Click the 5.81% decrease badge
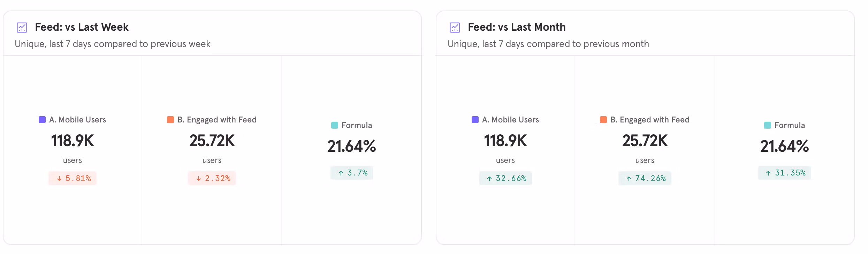This screenshot has width=868, height=254. [73, 178]
